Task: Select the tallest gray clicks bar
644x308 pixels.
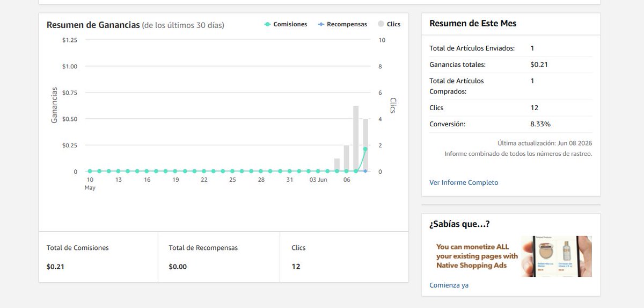Action: 356,139
